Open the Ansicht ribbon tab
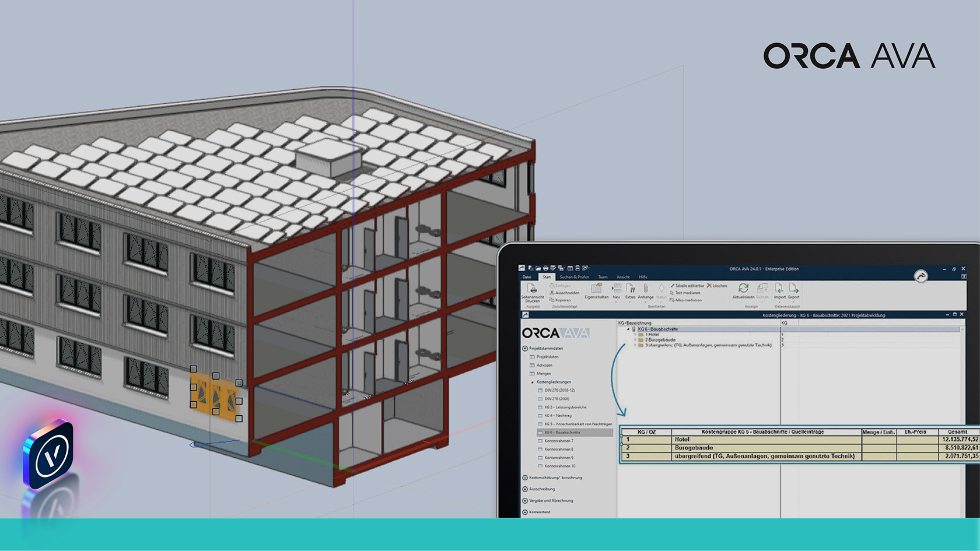The image size is (980, 551). 623,277
